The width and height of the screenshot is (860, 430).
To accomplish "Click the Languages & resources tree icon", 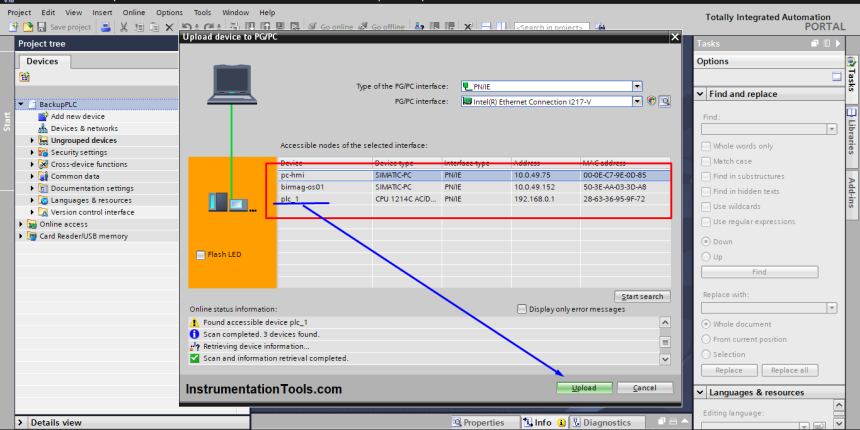I will 43,200.
